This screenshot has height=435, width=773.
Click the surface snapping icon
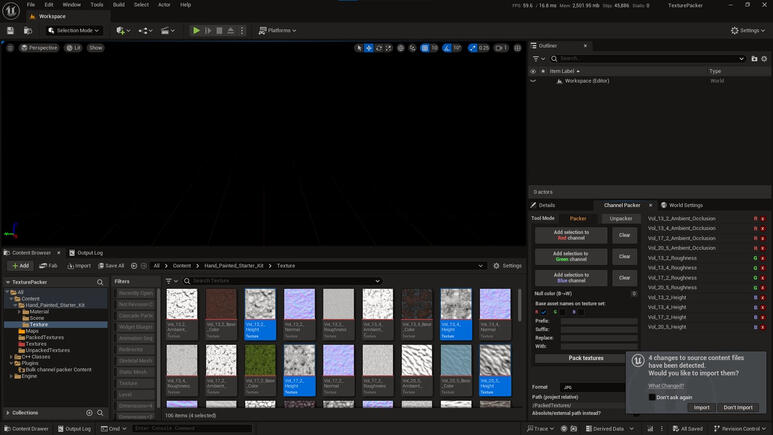tap(413, 48)
